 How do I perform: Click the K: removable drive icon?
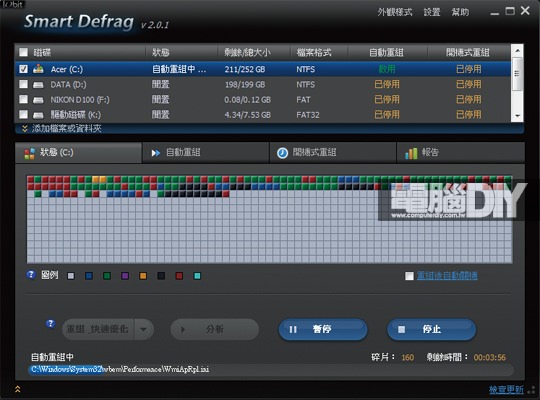tap(38, 115)
